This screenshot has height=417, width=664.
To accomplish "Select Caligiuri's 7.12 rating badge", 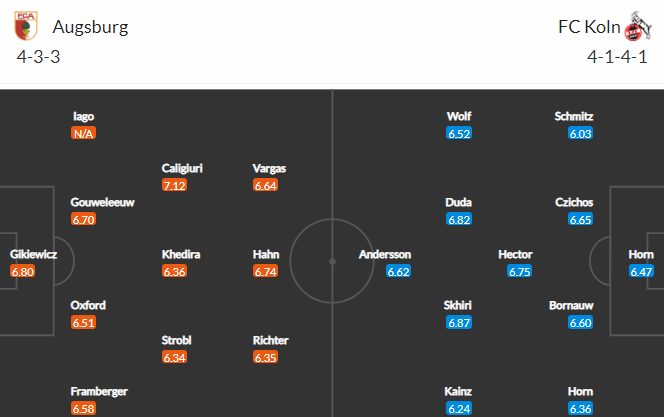I will tap(174, 185).
